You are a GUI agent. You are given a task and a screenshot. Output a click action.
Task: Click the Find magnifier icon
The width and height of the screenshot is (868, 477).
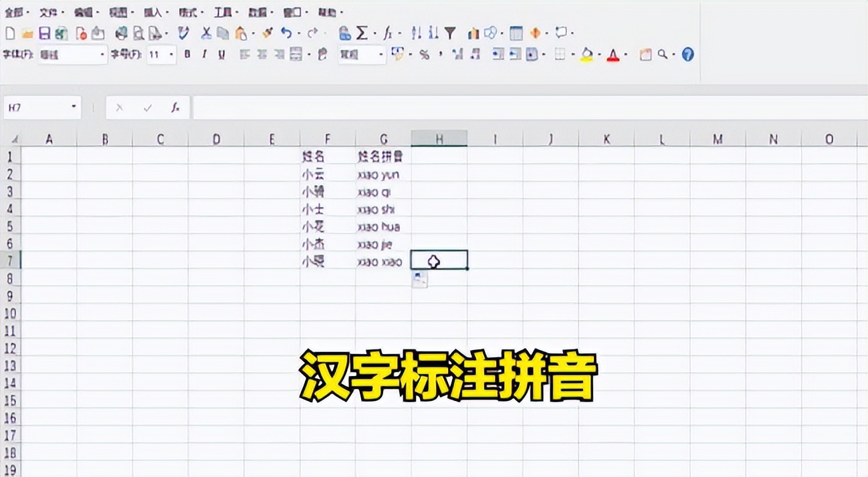[x=662, y=54]
